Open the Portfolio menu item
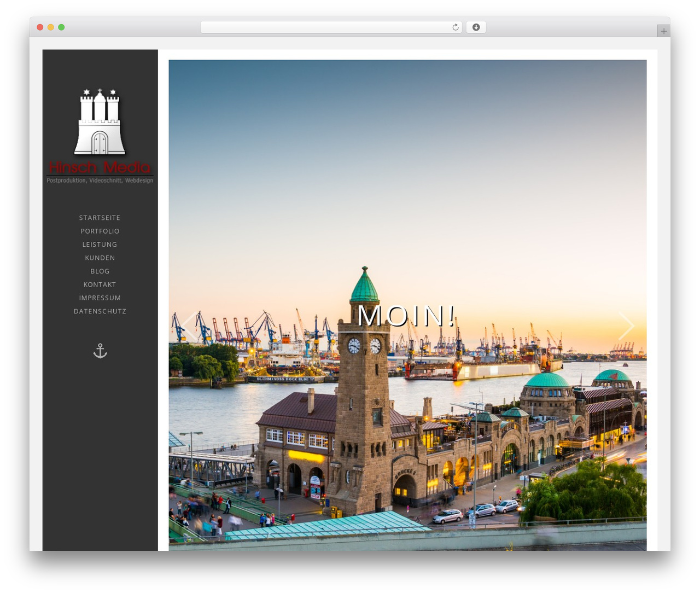This screenshot has width=700, height=593. click(100, 231)
